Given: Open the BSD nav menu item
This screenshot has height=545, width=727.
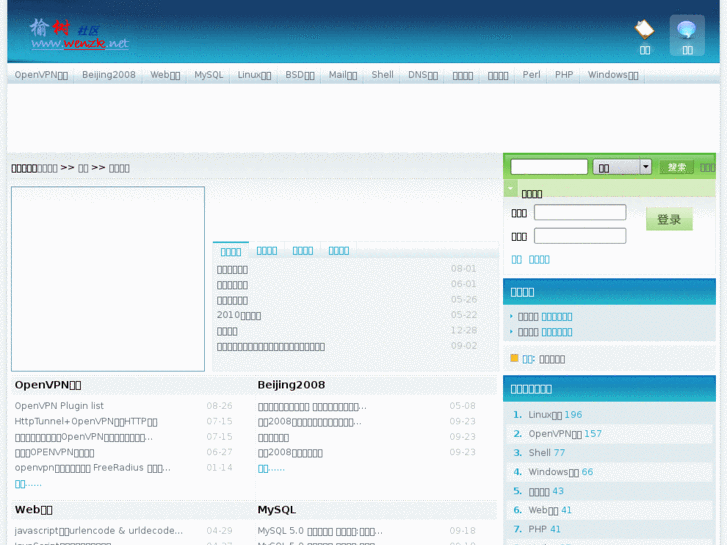Looking at the screenshot, I should click(300, 75).
